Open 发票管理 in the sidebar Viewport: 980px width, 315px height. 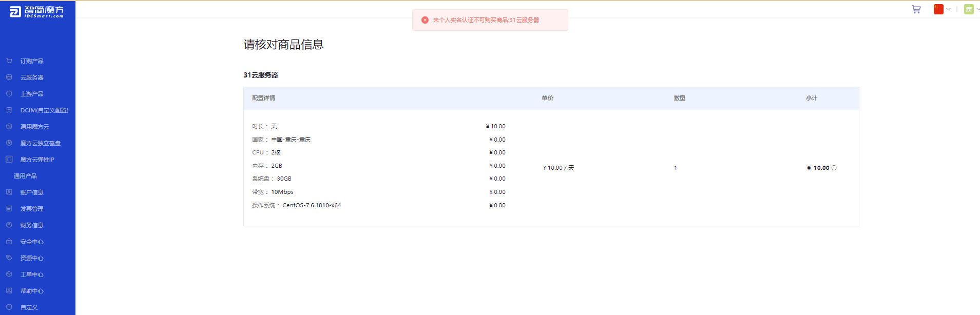[32, 209]
